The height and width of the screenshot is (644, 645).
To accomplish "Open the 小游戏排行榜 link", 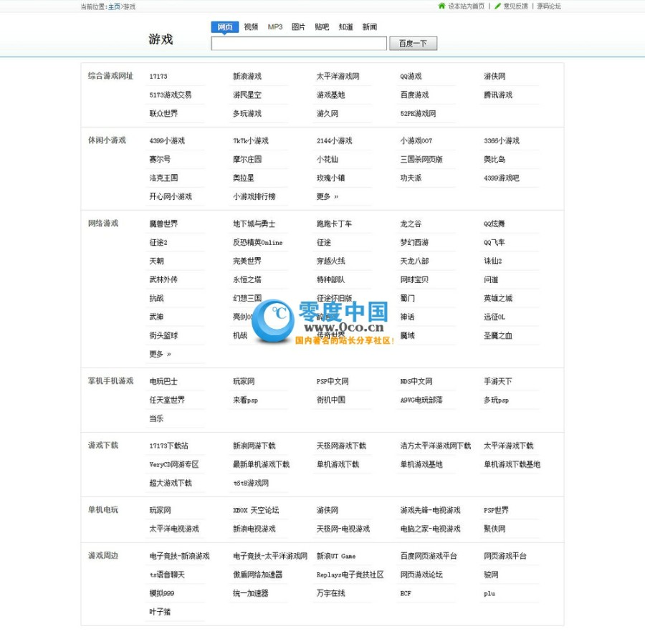I will click(x=254, y=196).
